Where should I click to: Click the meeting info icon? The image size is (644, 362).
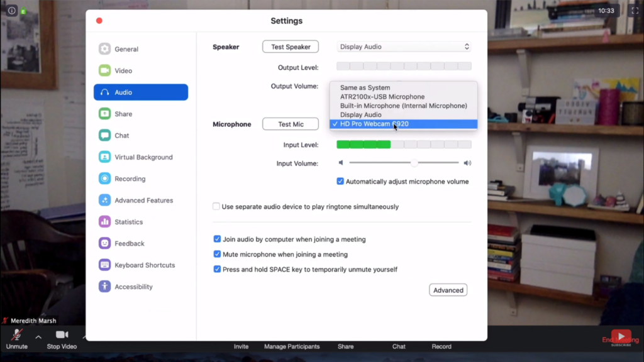(11, 11)
